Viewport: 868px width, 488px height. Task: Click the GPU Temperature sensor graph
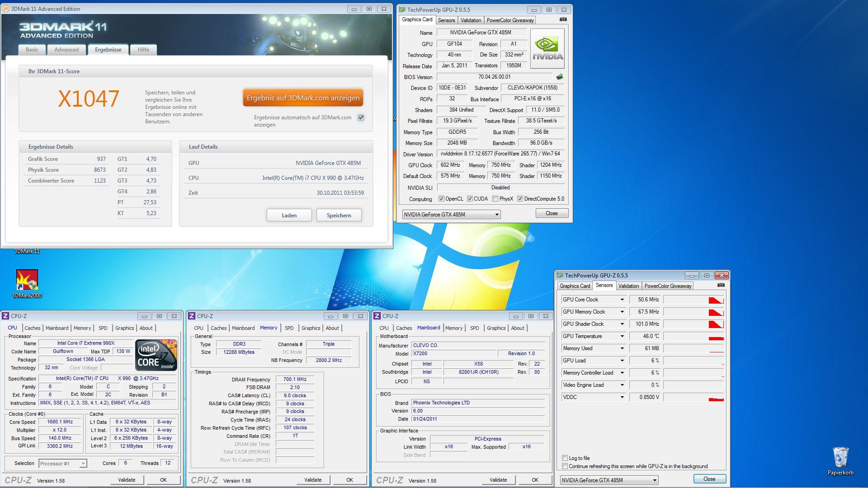(693, 336)
